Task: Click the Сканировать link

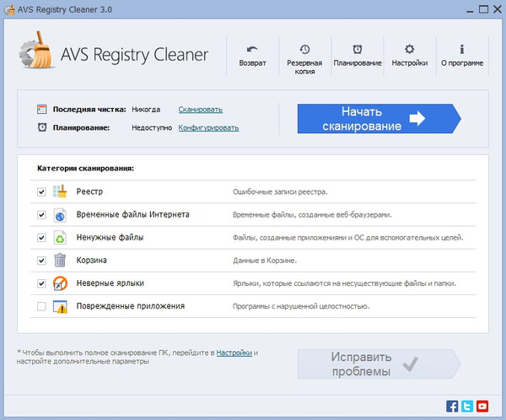Action: (x=200, y=110)
